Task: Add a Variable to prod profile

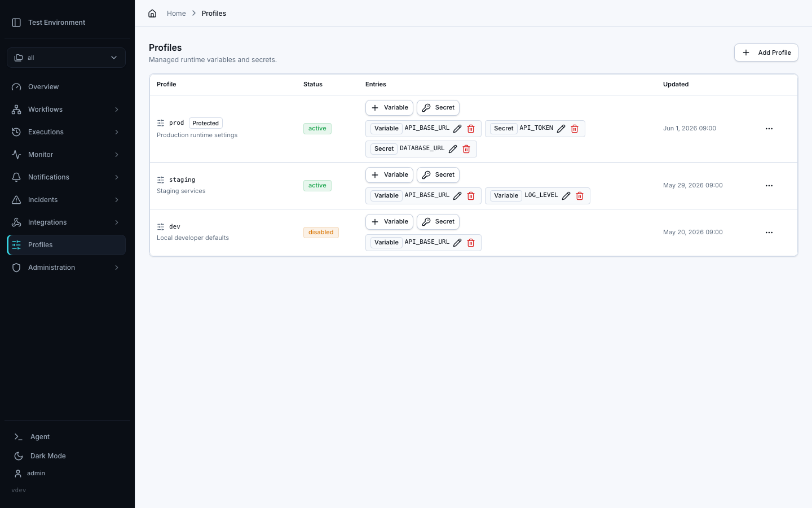Action: tap(389, 108)
